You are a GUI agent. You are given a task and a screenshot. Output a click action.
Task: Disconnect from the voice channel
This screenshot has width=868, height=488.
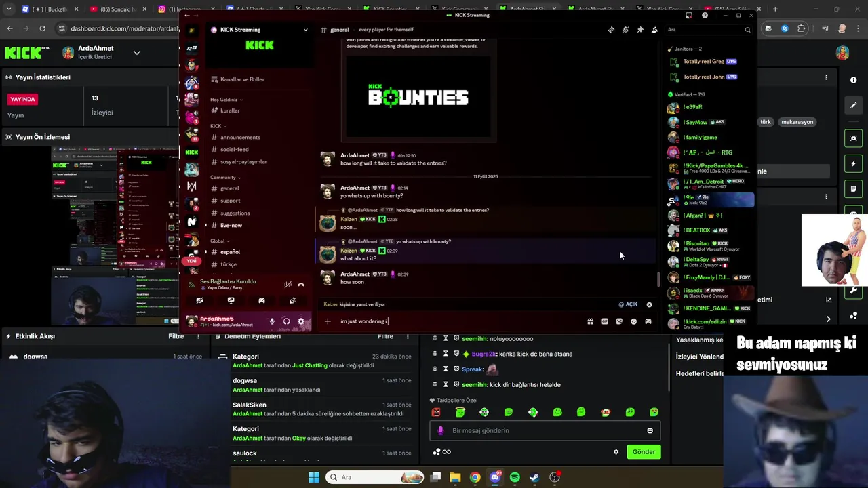(301, 285)
